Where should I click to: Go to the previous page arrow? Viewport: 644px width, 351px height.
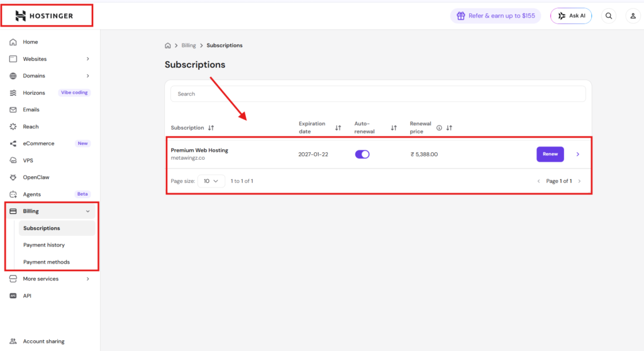pyautogui.click(x=538, y=181)
